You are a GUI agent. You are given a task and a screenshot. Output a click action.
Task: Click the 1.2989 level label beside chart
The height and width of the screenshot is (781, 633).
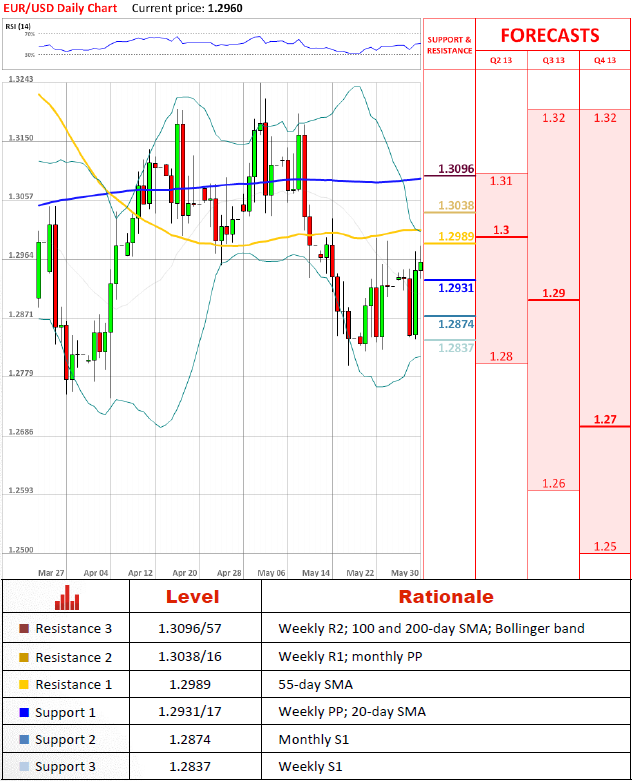click(x=456, y=236)
